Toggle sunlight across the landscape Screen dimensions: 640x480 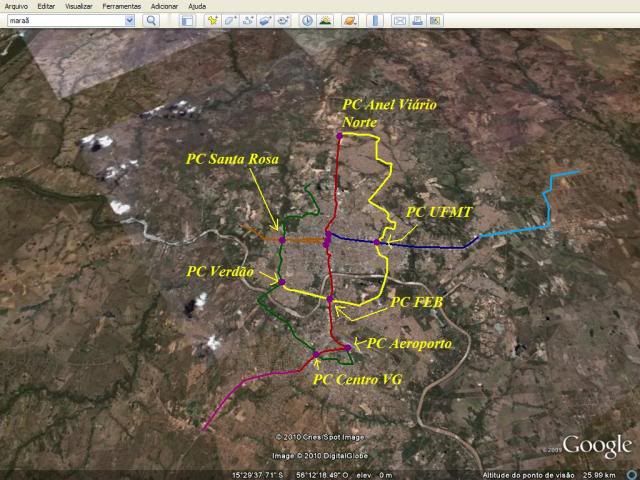coord(325,20)
